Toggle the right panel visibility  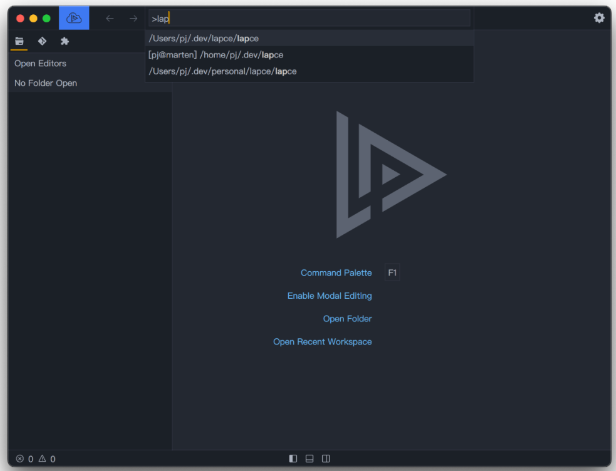coord(326,458)
